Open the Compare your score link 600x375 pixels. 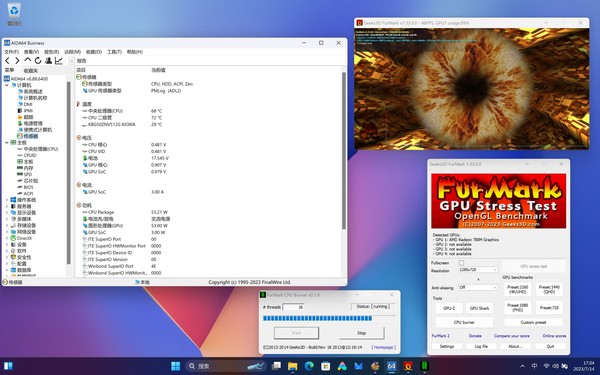point(512,336)
